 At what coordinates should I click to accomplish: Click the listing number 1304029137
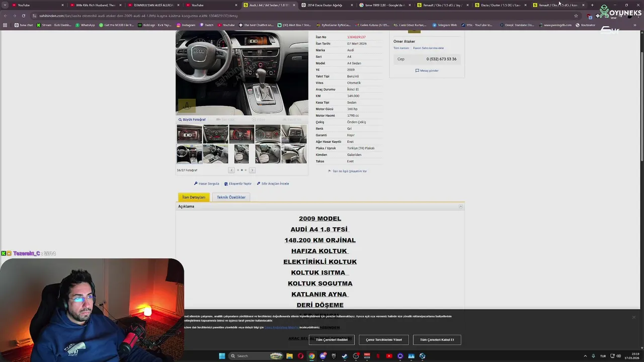(x=356, y=37)
